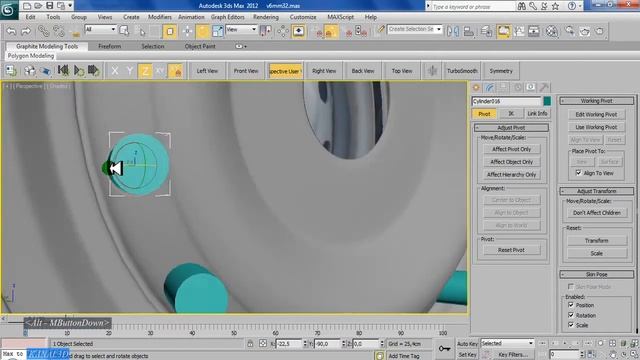Open the Layer Manager icon
The height and width of the screenshot is (360, 640).
click(x=486, y=31)
